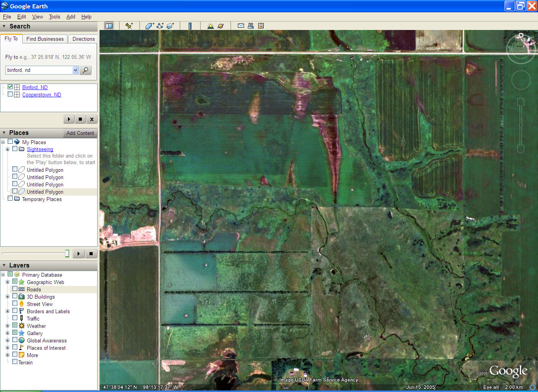Image resolution: width=538 pixels, height=392 pixels.
Task: Click the Add Content button
Action: (80, 133)
